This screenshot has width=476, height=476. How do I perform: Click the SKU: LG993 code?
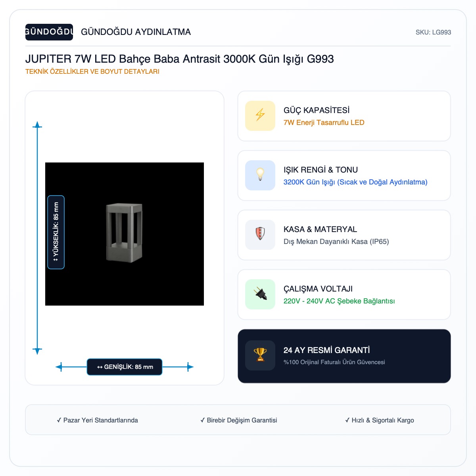tap(433, 33)
